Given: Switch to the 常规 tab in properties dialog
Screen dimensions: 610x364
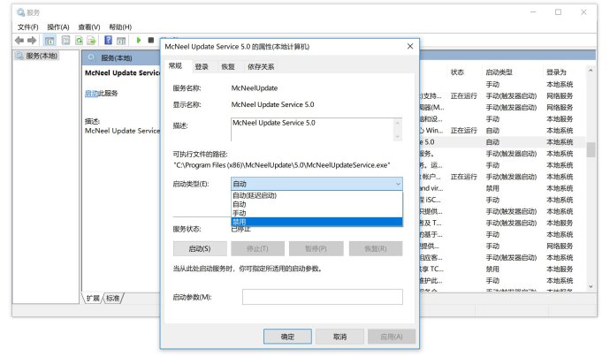Looking at the screenshot, I should click(175, 65).
